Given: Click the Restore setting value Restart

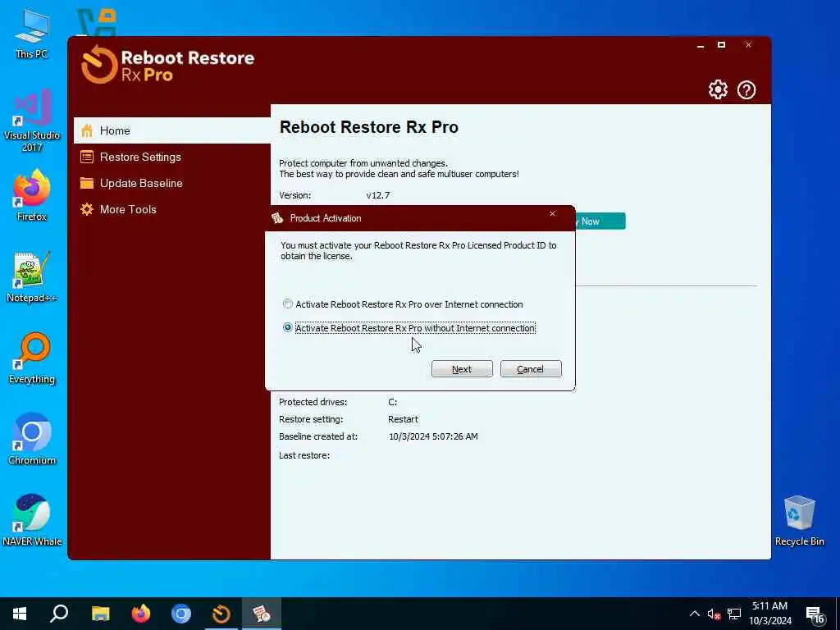Looking at the screenshot, I should (403, 419).
